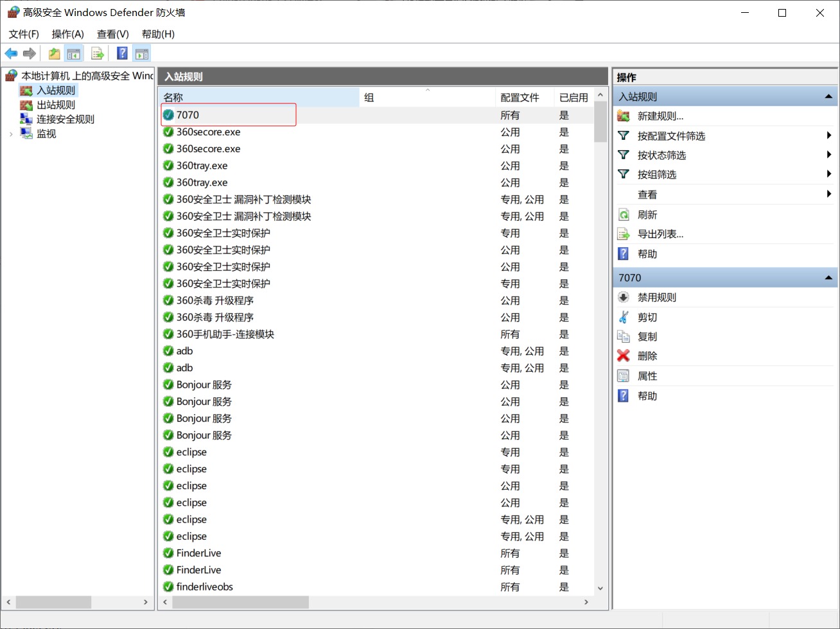Click 刷新 in the actions pane

[647, 215]
